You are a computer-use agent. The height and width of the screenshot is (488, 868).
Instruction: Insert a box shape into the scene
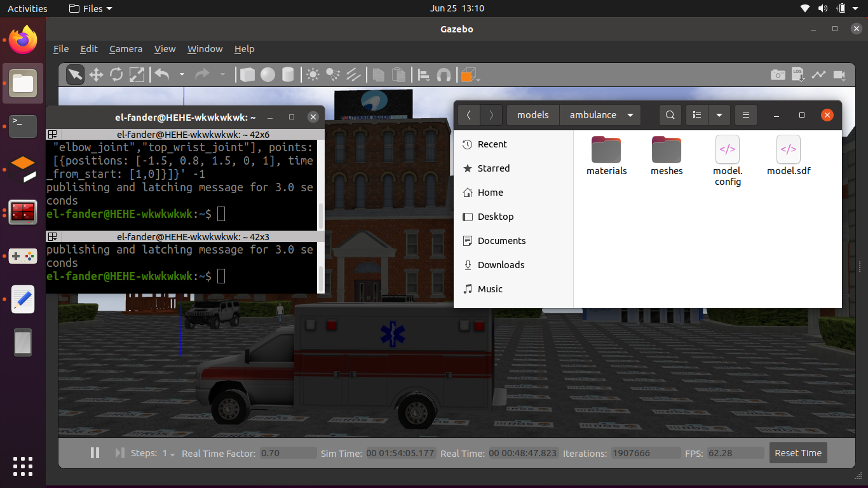247,74
